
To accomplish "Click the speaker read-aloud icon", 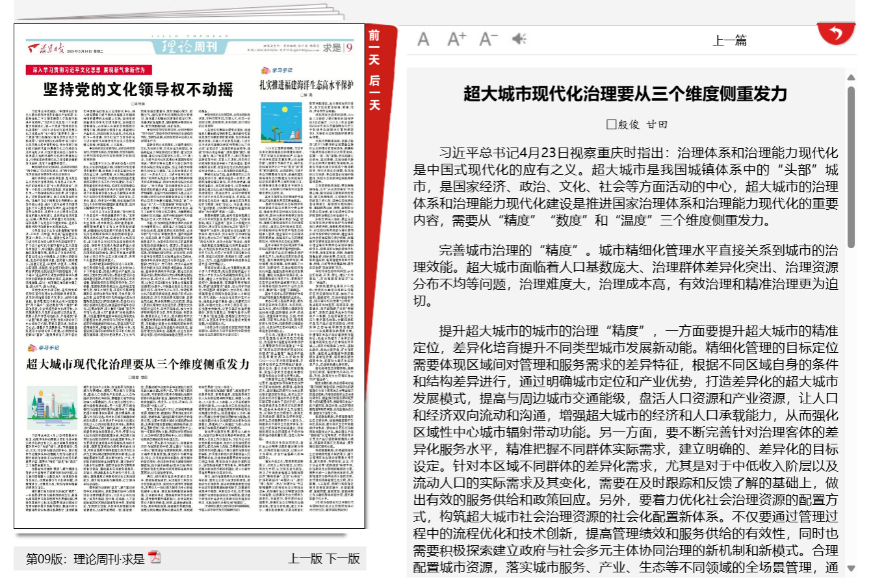I will click(x=519, y=40).
